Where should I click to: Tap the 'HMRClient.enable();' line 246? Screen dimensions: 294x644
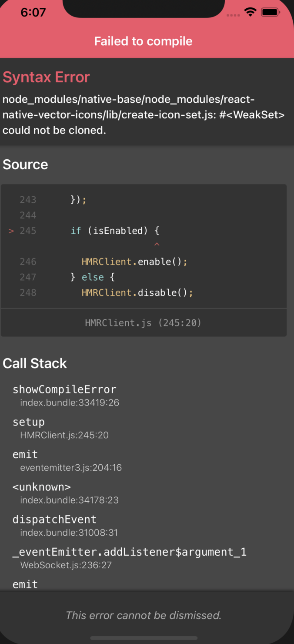click(x=134, y=262)
